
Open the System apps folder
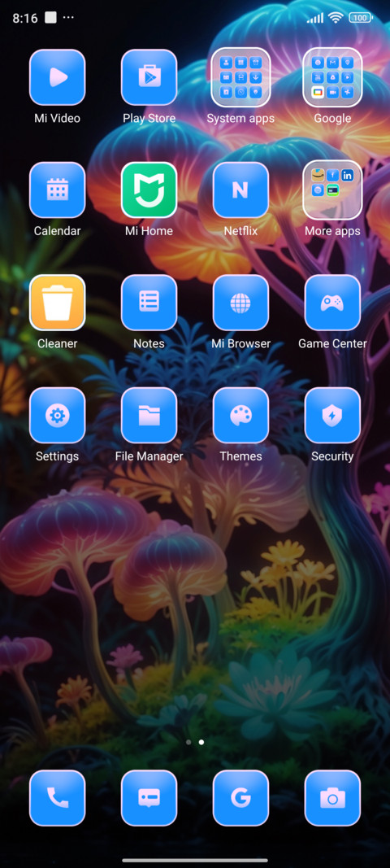point(240,77)
